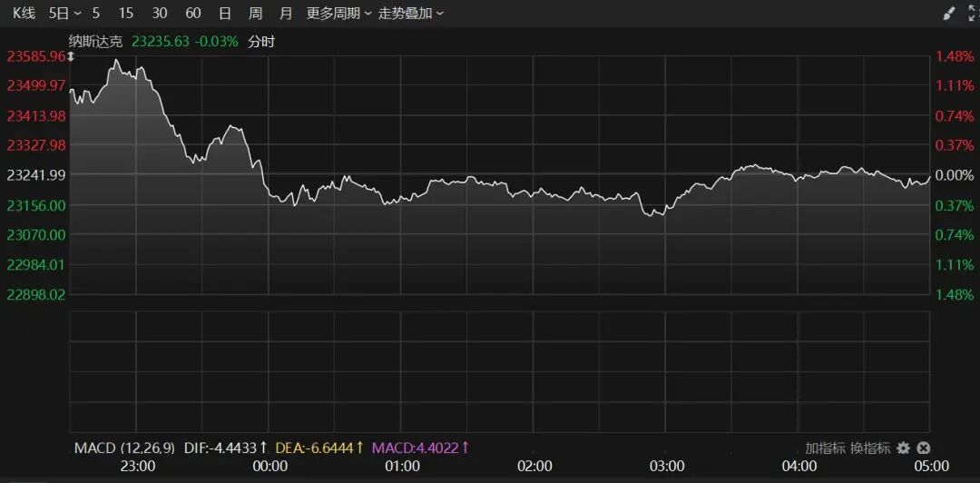Image resolution: width=980 pixels, height=483 pixels.
Task: Switch to the K线 chart tab
Action: point(24,14)
